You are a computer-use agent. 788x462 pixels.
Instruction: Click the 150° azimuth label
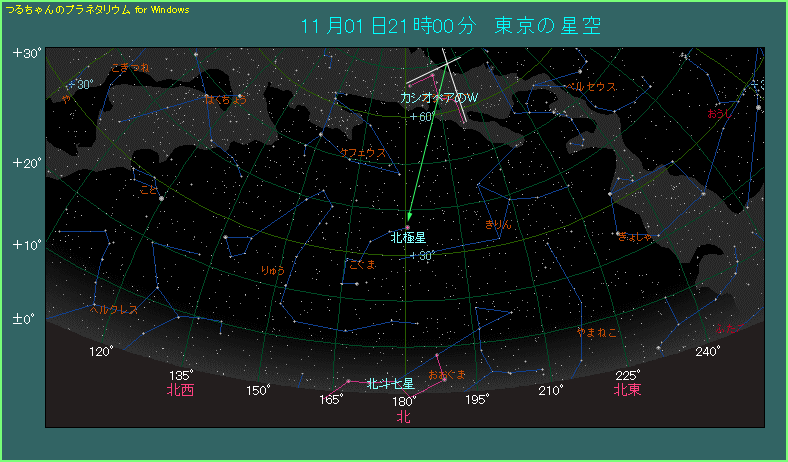point(258,391)
